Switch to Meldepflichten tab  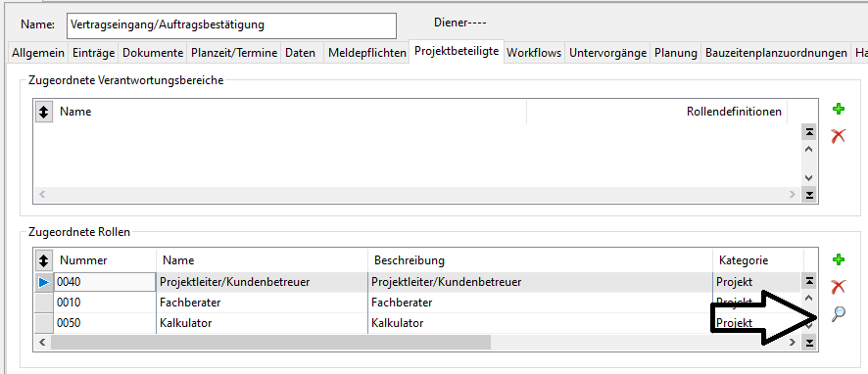pos(367,53)
